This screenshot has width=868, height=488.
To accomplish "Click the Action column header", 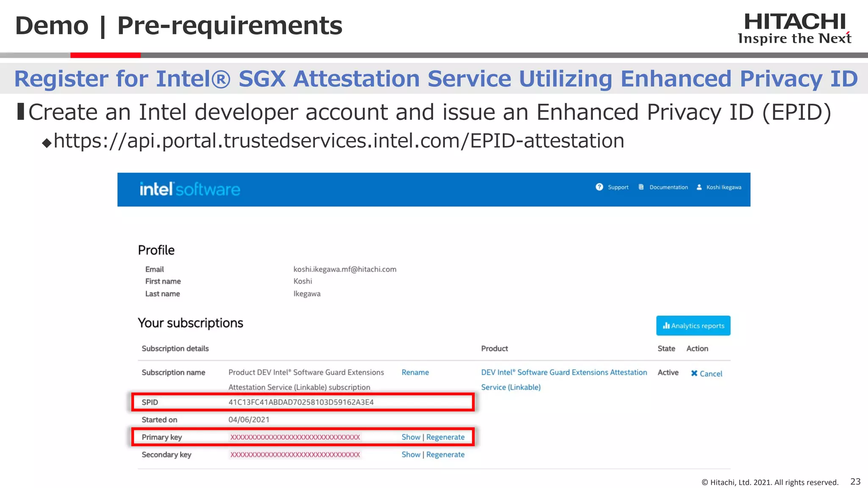I will pos(697,349).
